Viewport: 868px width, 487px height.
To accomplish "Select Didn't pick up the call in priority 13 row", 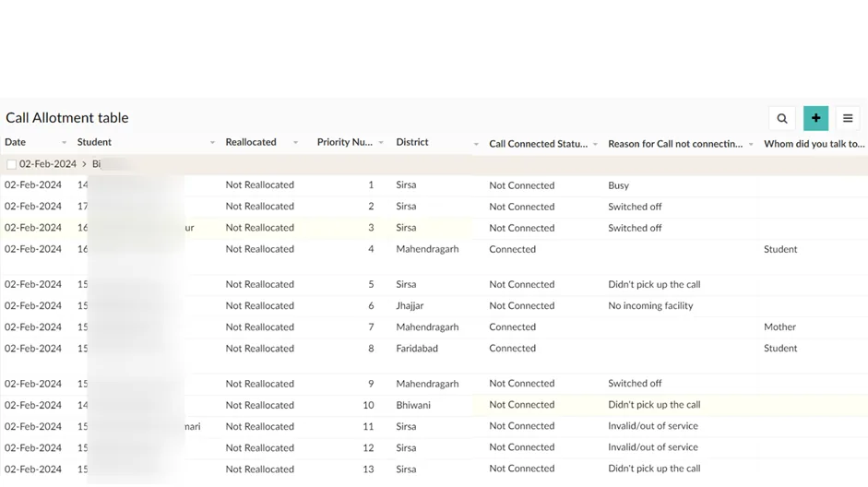I will [654, 469].
